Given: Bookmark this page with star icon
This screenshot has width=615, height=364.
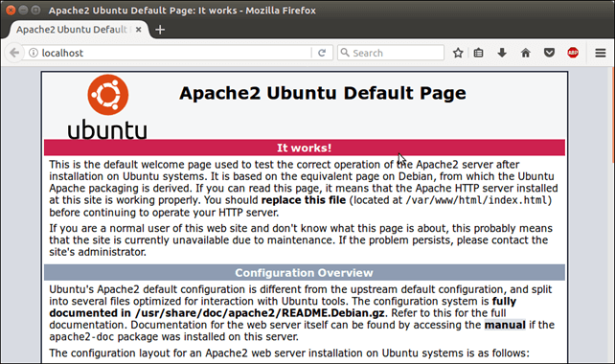Looking at the screenshot, I should [x=458, y=53].
